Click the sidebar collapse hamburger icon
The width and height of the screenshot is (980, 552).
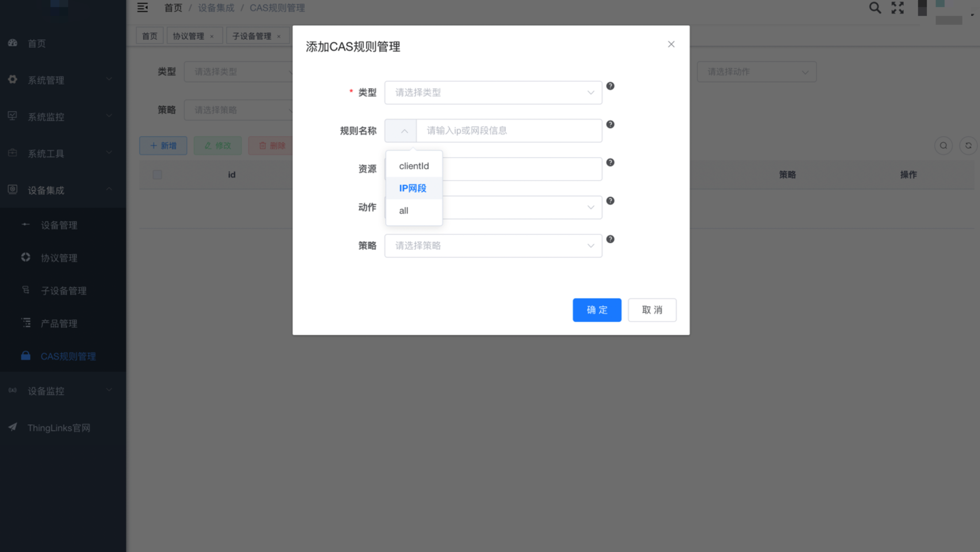(143, 8)
